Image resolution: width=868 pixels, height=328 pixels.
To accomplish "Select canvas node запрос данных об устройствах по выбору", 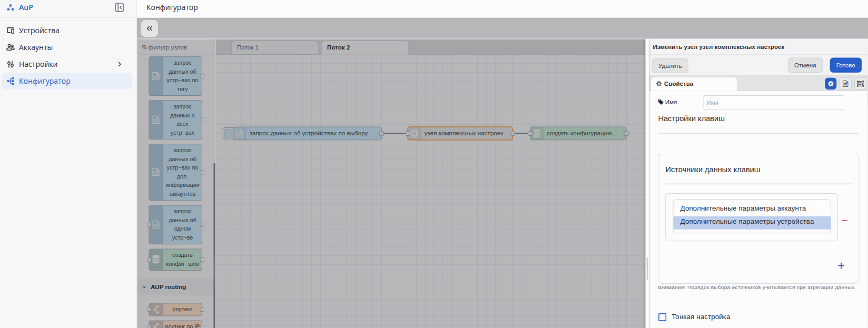I will click(308, 134).
